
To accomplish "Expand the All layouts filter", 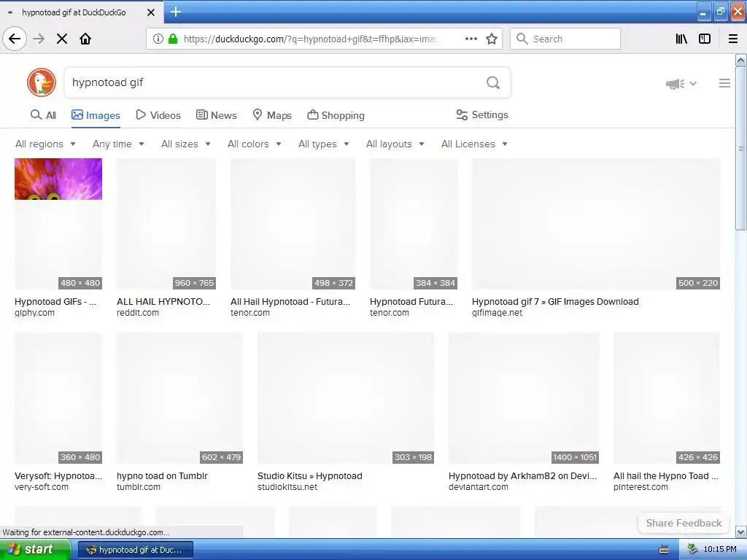I will pos(395,144).
